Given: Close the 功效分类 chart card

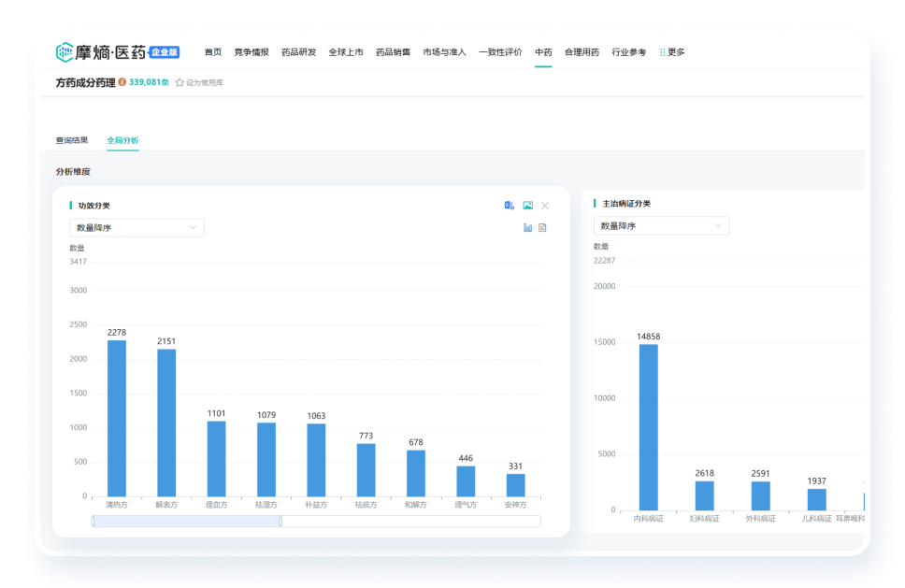Looking at the screenshot, I should coord(545,206).
